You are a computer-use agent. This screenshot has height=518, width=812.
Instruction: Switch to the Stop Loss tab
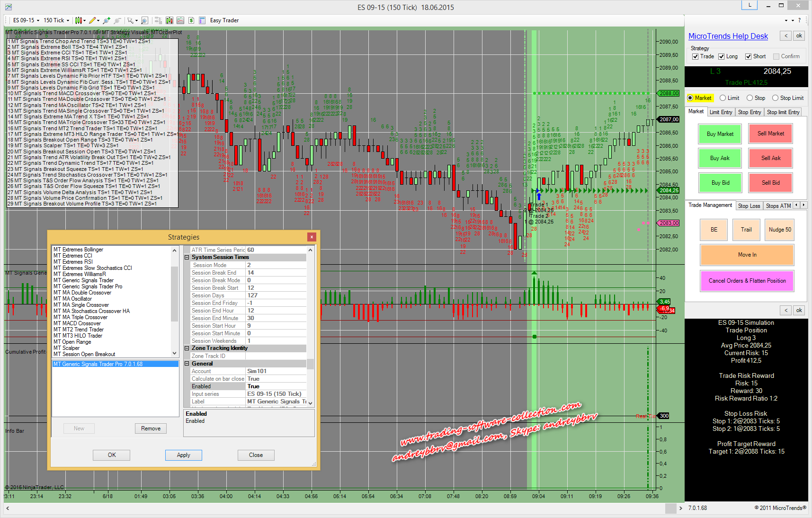749,206
